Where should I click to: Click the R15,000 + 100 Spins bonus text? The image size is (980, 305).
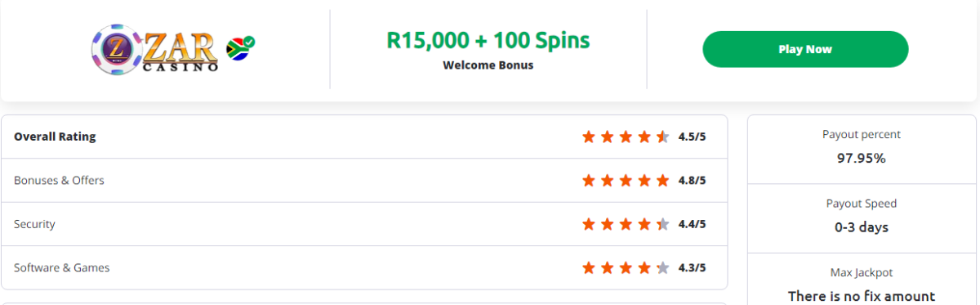(x=488, y=40)
